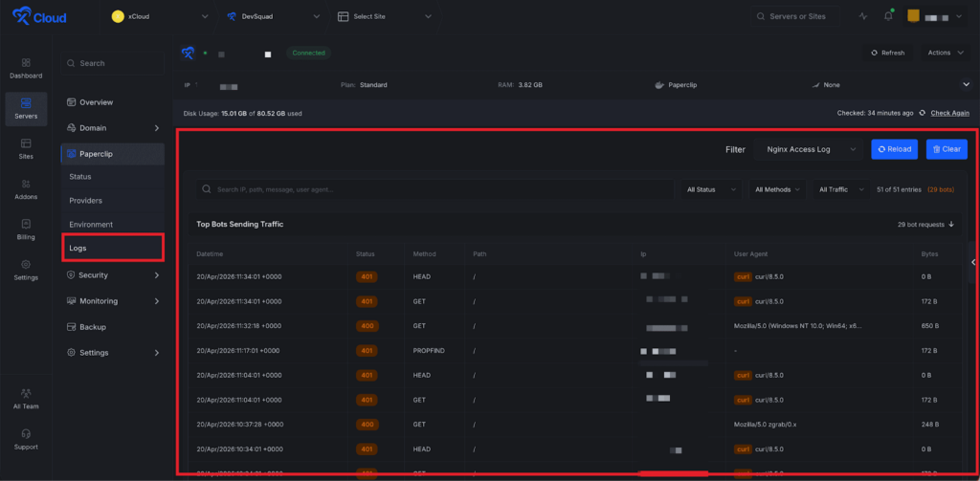
Task: Click the magnifier icon in log search
Action: (207, 189)
